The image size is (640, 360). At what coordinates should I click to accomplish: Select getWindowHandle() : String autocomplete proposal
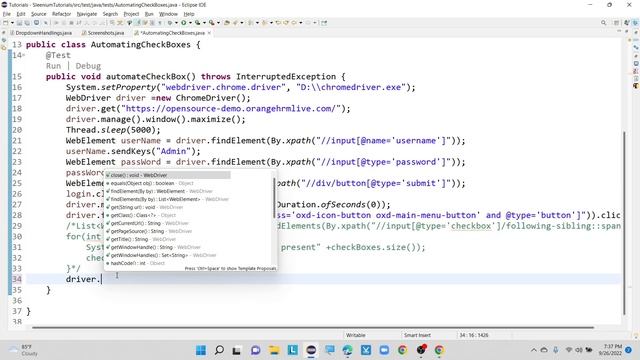pos(168,247)
